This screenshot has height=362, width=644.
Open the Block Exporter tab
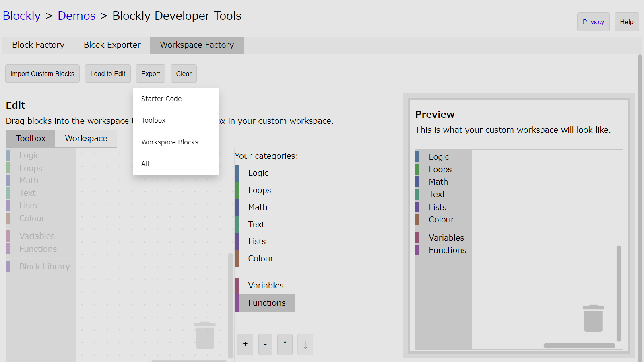tap(112, 45)
